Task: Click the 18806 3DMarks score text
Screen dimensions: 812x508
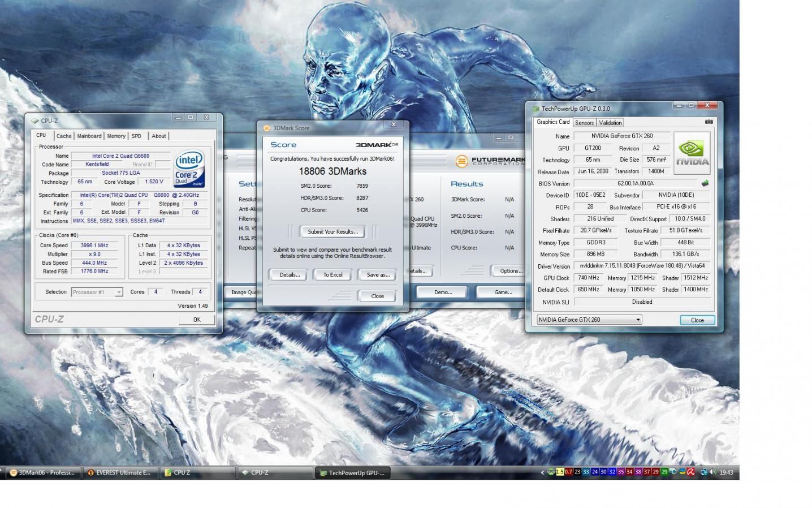Action: (x=332, y=171)
